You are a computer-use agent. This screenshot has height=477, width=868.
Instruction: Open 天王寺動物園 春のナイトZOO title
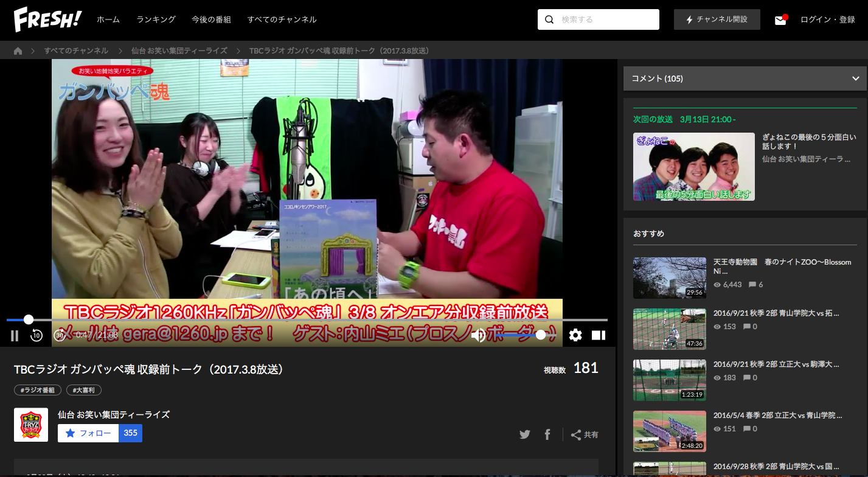click(x=782, y=267)
